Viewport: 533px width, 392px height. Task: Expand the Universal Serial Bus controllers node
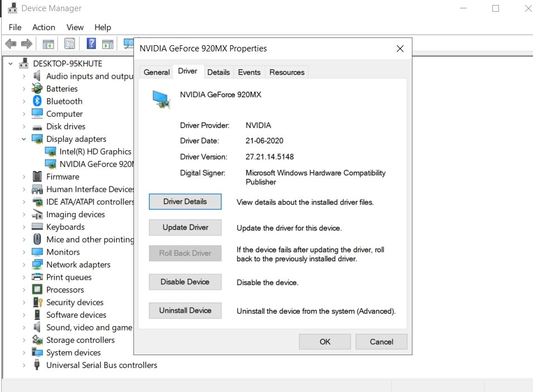coord(24,365)
